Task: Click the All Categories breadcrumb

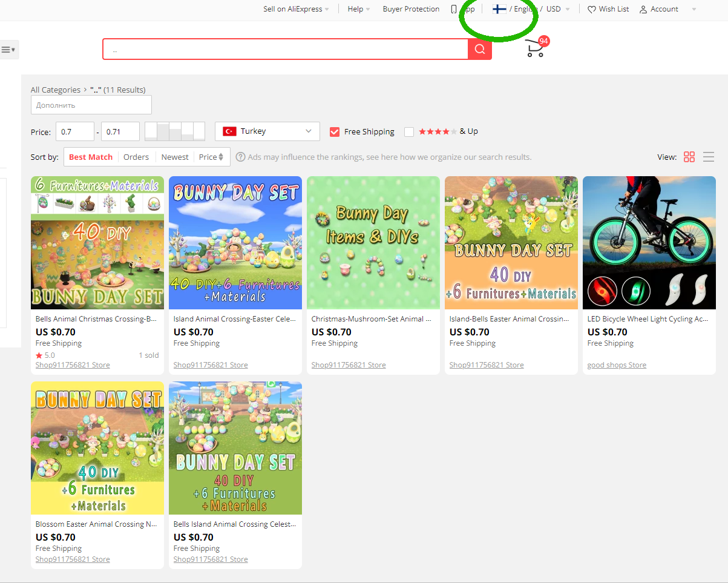Action: tap(56, 90)
